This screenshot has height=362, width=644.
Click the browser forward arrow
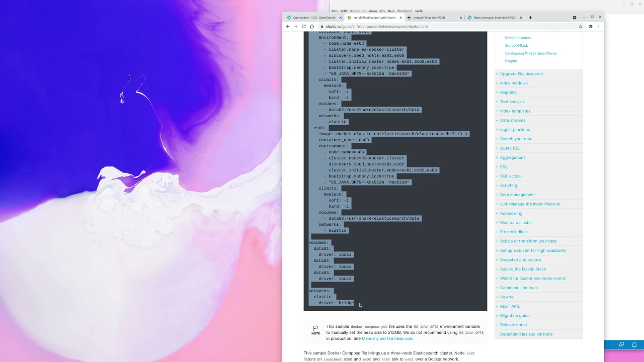point(296,26)
